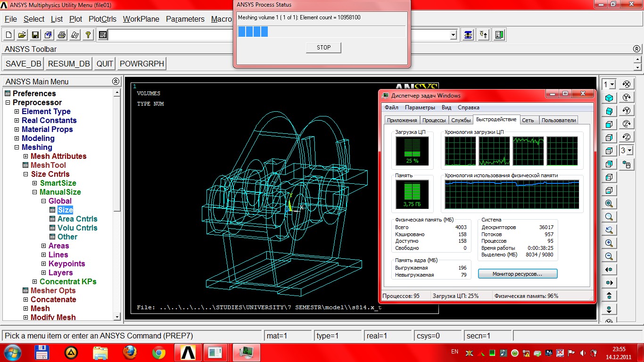Image resolution: width=644 pixels, height=362 pixels.
Task: Click the printer Image Capture icon
Action: click(62, 35)
